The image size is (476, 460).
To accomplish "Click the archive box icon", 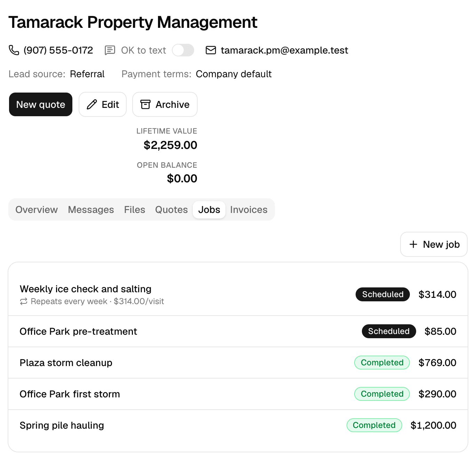I will tap(145, 104).
